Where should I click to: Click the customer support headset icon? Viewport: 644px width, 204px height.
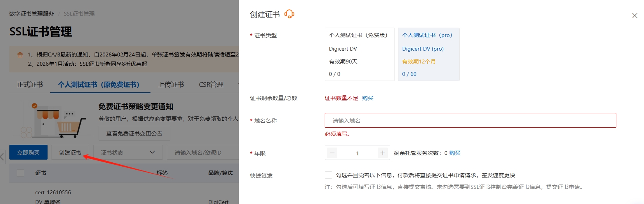pyautogui.click(x=289, y=14)
